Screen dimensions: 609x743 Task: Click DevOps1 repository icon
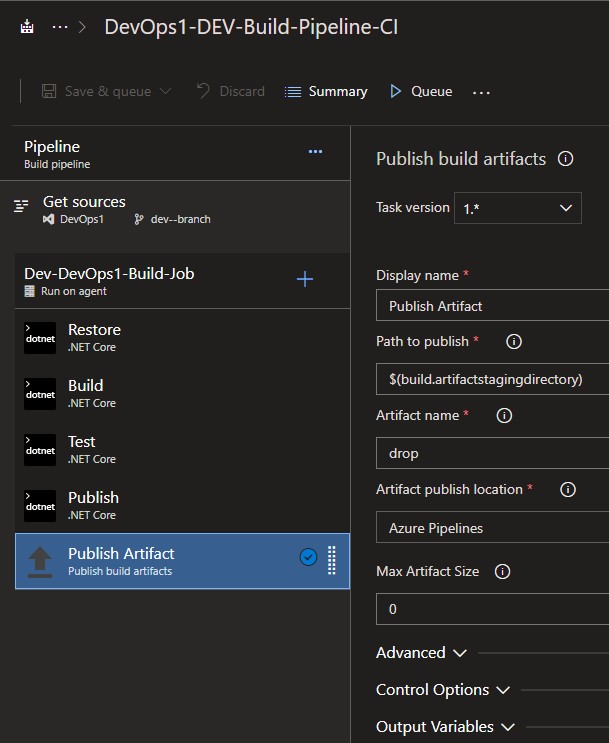coord(48,219)
